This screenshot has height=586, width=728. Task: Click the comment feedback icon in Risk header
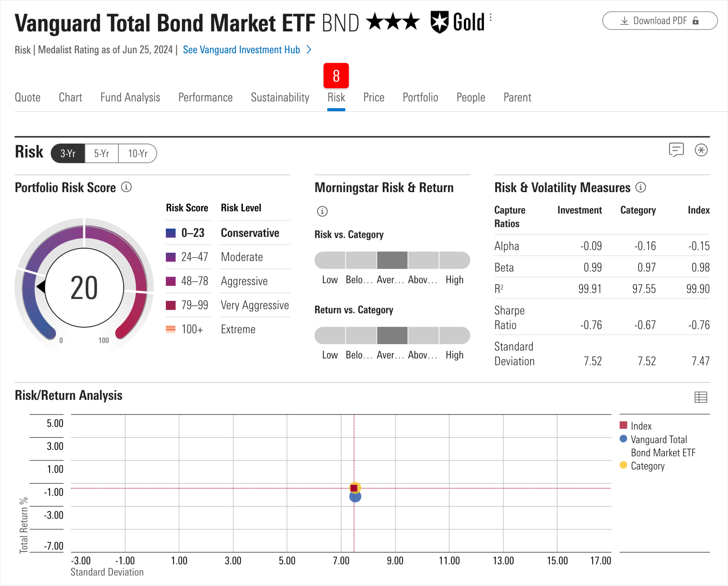[676, 150]
